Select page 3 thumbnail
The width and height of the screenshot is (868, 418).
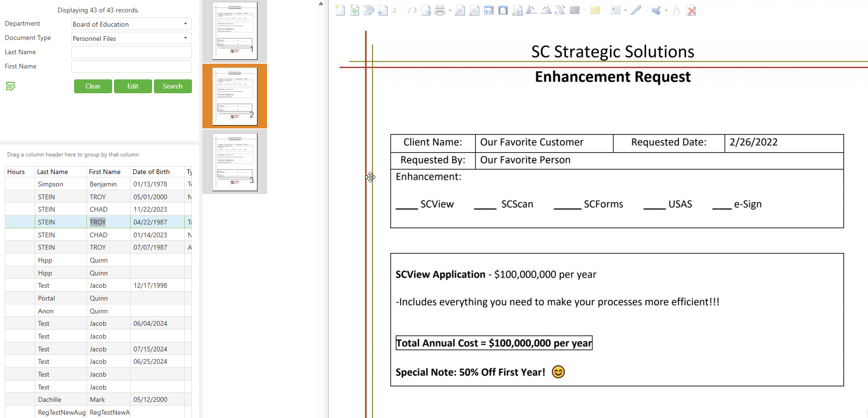click(235, 162)
